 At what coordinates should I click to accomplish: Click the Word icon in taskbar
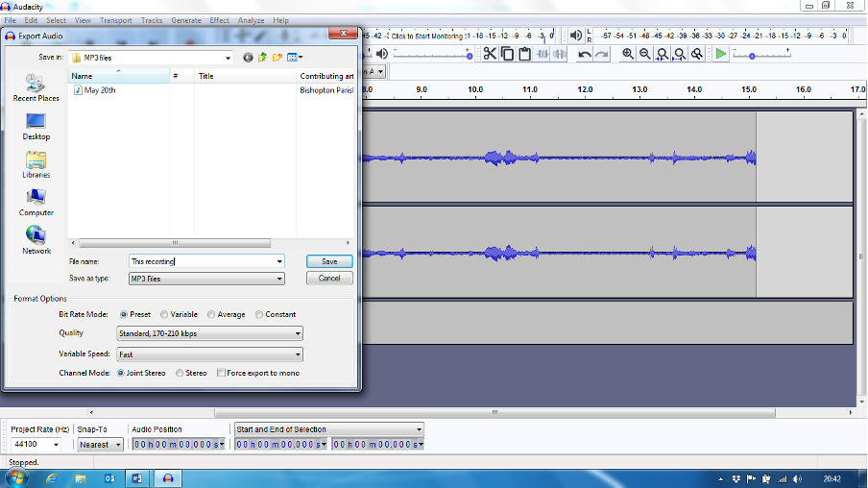click(136, 478)
